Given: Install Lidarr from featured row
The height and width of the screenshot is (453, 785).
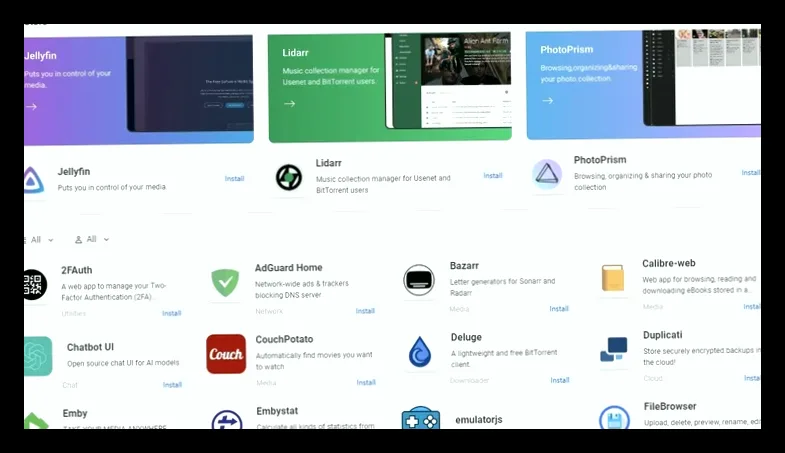Looking at the screenshot, I should tap(493, 176).
